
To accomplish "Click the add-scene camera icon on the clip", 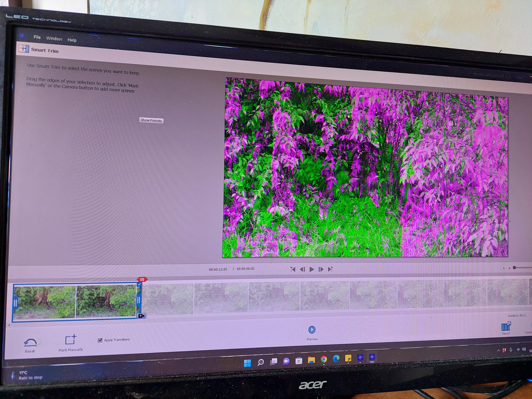I will (x=142, y=316).
